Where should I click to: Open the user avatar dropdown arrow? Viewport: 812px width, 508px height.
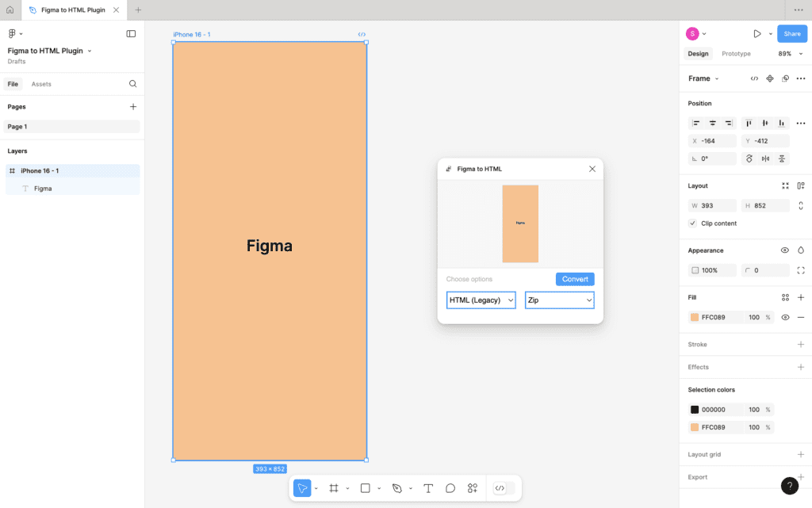pos(704,33)
